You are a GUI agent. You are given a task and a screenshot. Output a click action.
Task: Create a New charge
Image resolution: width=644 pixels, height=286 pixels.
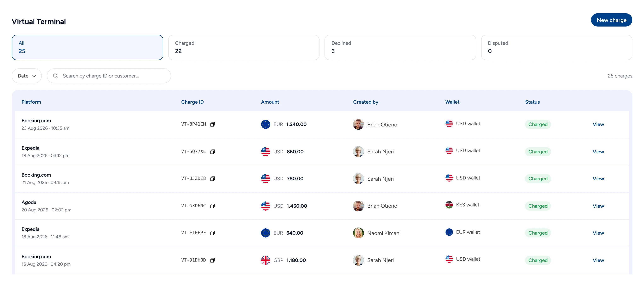(x=611, y=20)
